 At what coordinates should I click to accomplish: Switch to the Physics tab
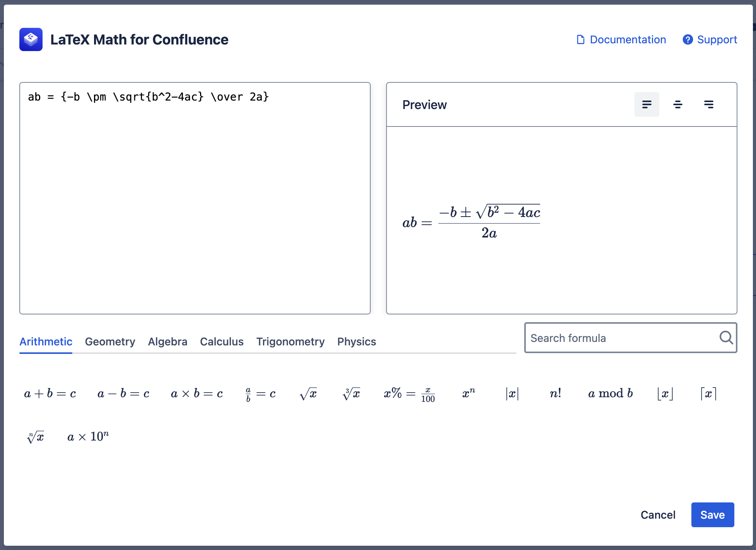pos(356,342)
